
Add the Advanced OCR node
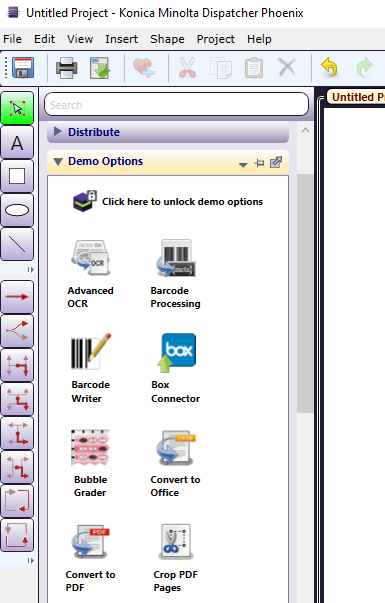[x=91, y=273]
